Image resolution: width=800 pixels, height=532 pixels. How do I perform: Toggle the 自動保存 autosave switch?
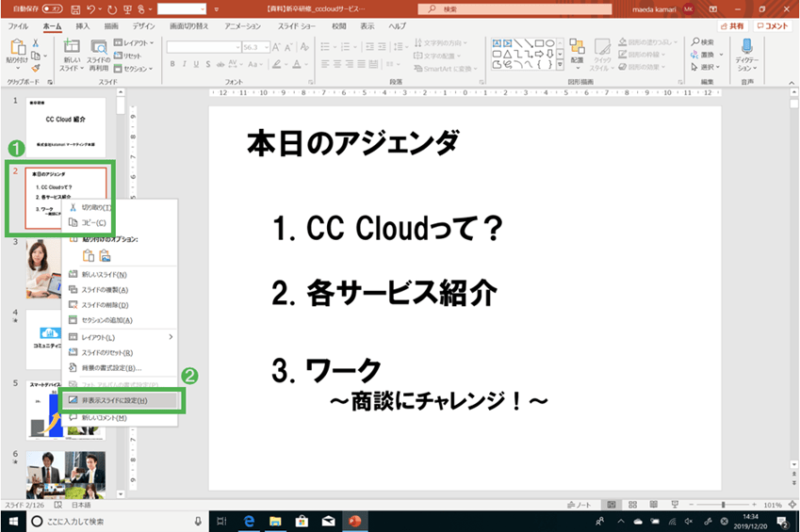point(52,8)
